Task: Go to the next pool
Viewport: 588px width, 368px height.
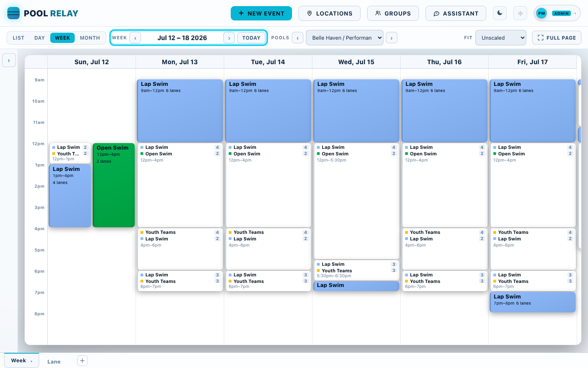Action: tap(392, 38)
